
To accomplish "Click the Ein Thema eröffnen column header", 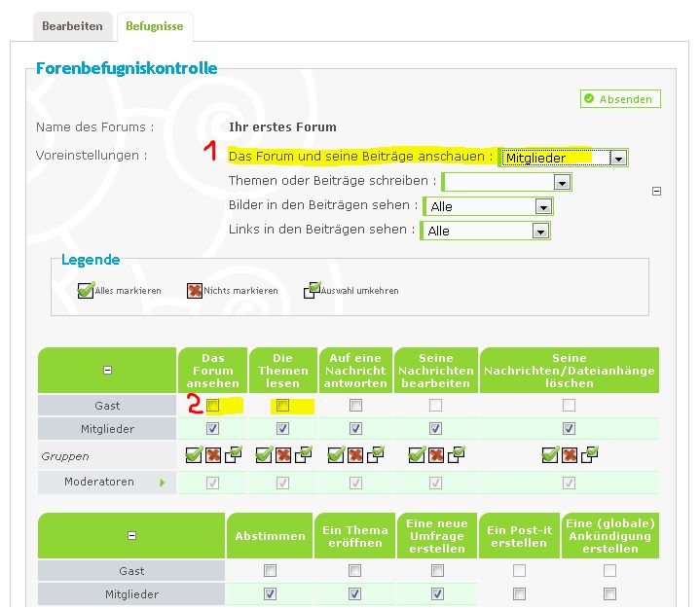I will pyautogui.click(x=355, y=536).
